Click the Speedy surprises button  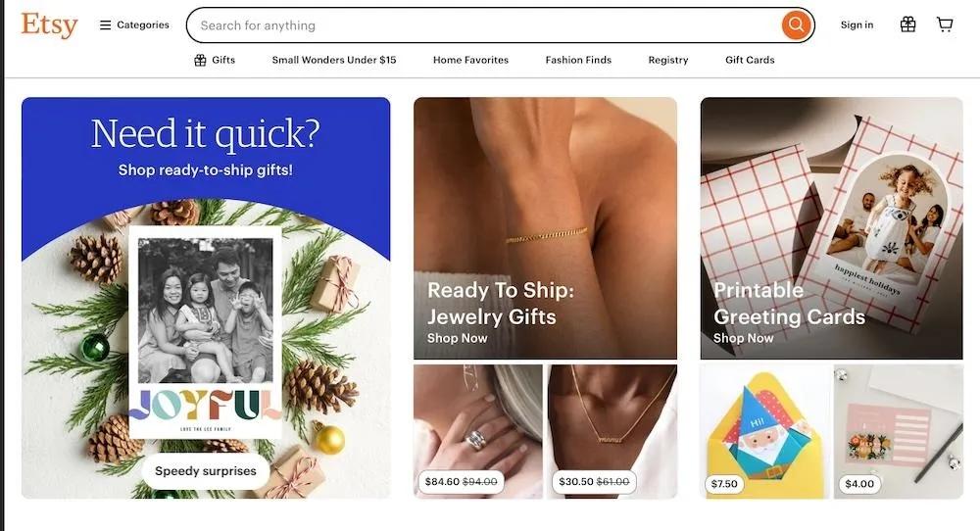click(206, 471)
